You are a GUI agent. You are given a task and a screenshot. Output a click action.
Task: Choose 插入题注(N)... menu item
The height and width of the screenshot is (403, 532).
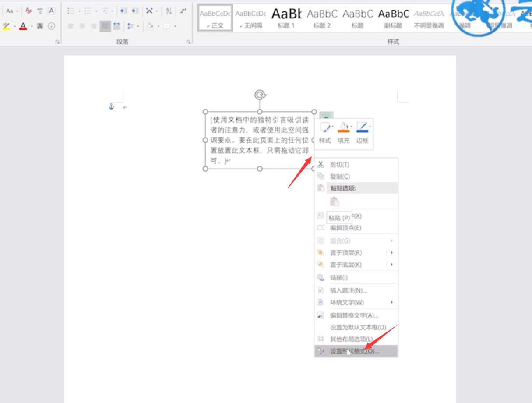pos(356,290)
